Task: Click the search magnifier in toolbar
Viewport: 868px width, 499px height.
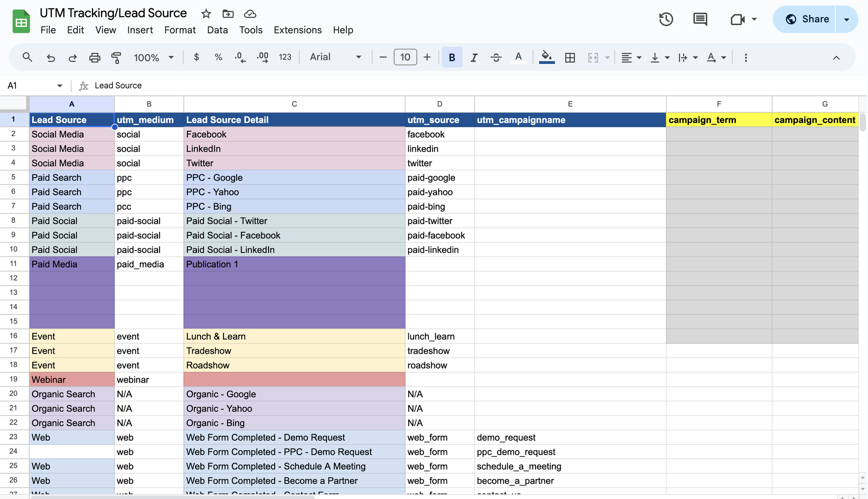Action: click(27, 57)
